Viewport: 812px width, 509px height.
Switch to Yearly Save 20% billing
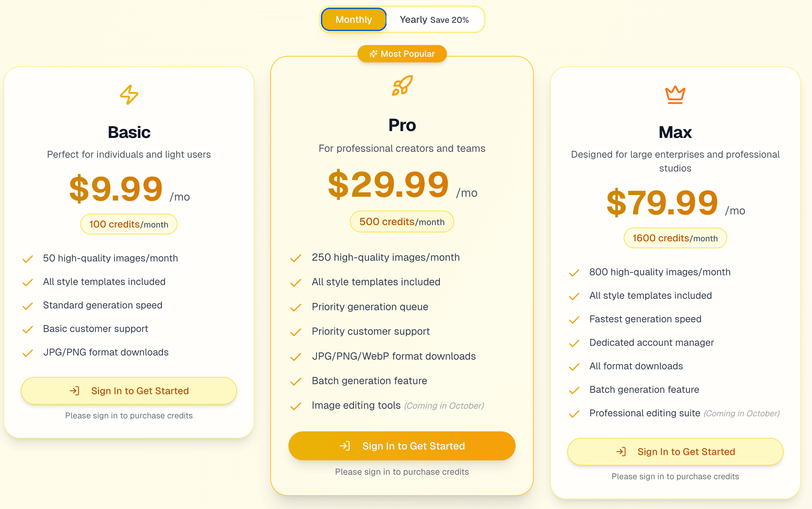(x=434, y=20)
